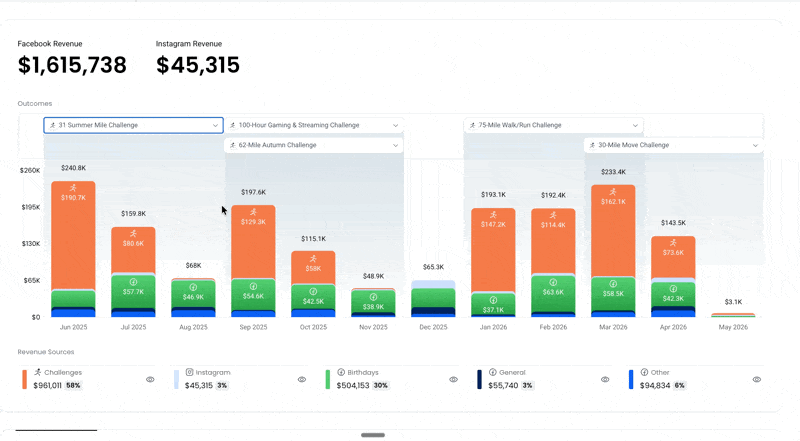Click Facebook icon in Apr 2026 green segment
800x441 pixels.
(x=673, y=288)
